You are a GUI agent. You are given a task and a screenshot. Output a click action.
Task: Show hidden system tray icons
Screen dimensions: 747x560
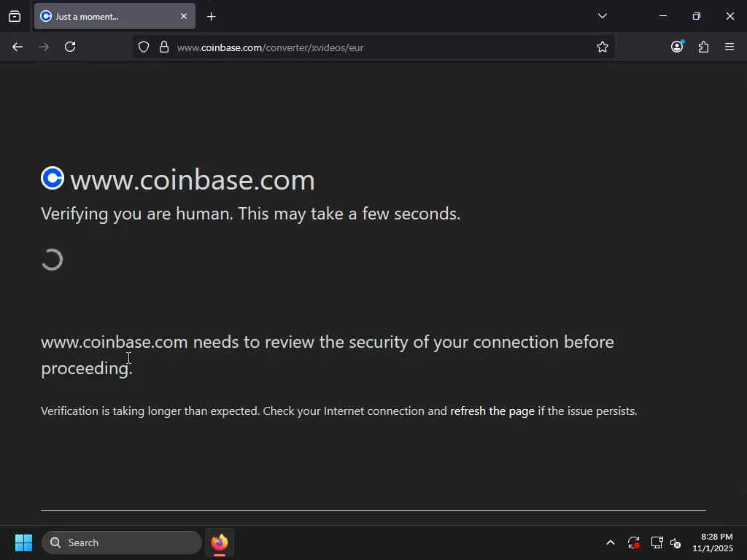pos(610,542)
